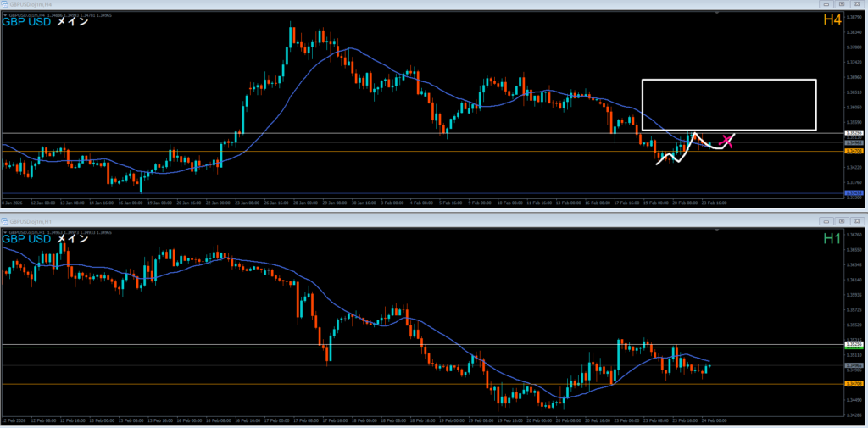Restore the GBPUSD H4 chart window

pyautogui.click(x=842, y=4)
